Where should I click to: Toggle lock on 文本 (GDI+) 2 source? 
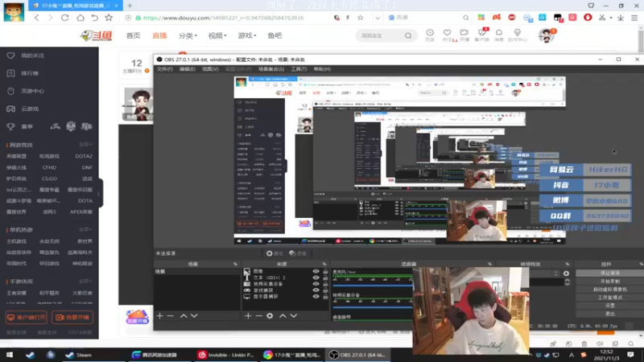325,278
